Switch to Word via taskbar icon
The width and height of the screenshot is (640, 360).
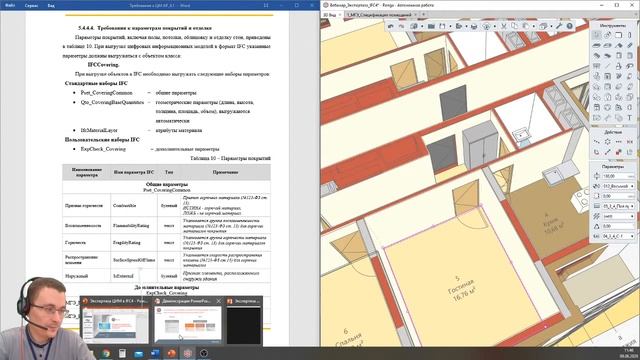coord(155,353)
